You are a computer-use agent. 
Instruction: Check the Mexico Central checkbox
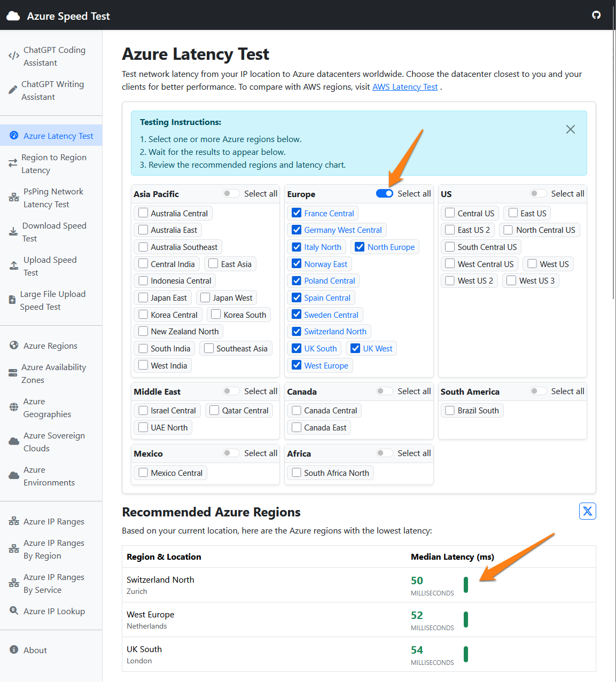coord(143,473)
